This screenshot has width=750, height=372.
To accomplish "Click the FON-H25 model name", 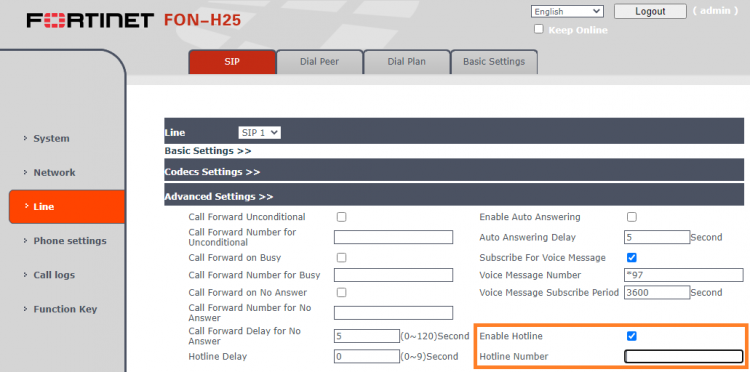I will click(x=202, y=21).
